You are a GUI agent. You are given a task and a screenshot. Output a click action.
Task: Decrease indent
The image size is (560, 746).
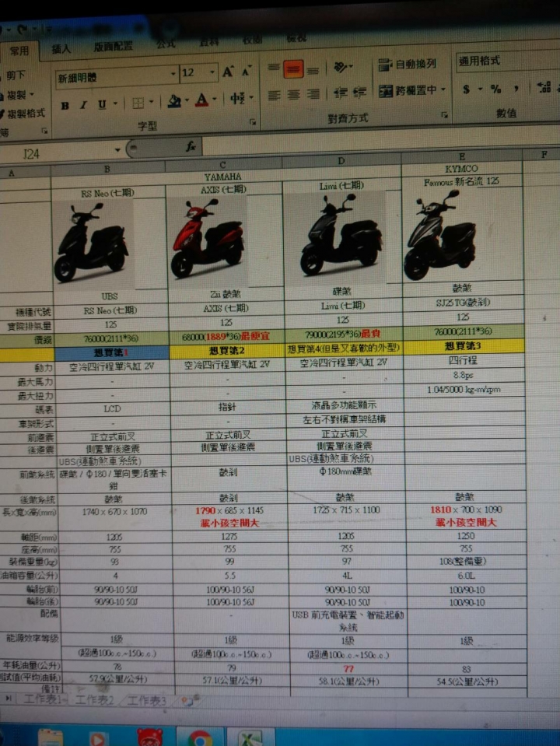pos(340,93)
